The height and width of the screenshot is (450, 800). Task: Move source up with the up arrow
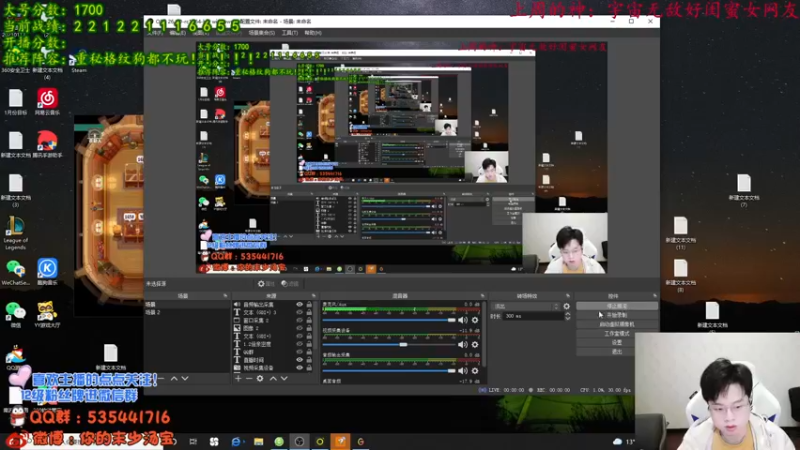(273, 379)
